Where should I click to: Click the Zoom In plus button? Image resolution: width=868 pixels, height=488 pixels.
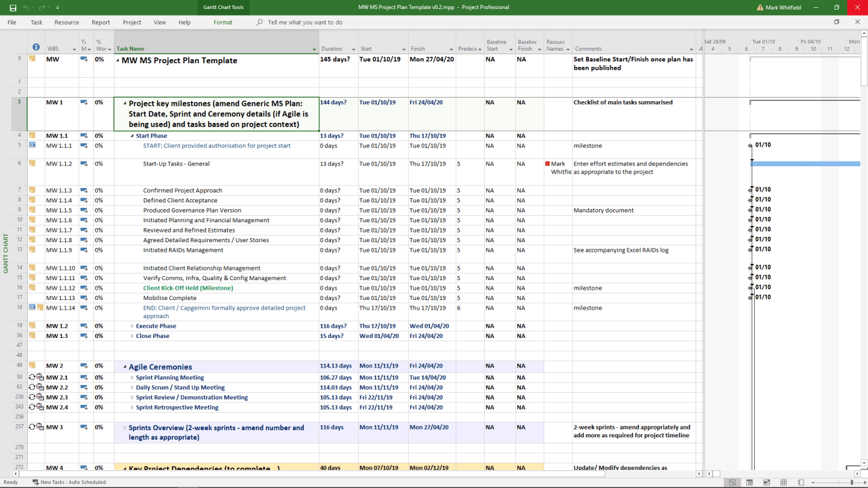coord(865,482)
